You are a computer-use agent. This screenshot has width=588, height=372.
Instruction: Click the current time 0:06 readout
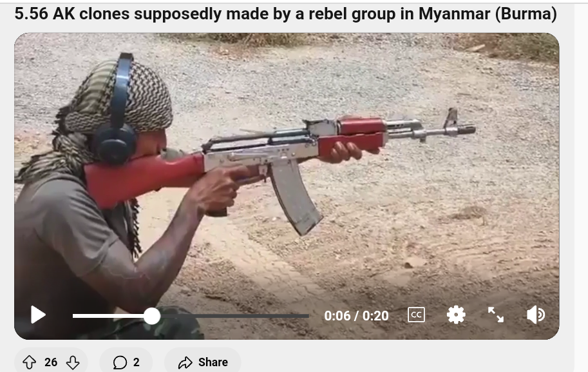(337, 316)
